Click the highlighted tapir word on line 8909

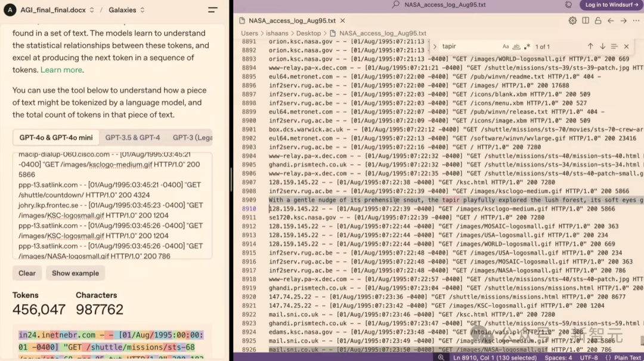451,200
